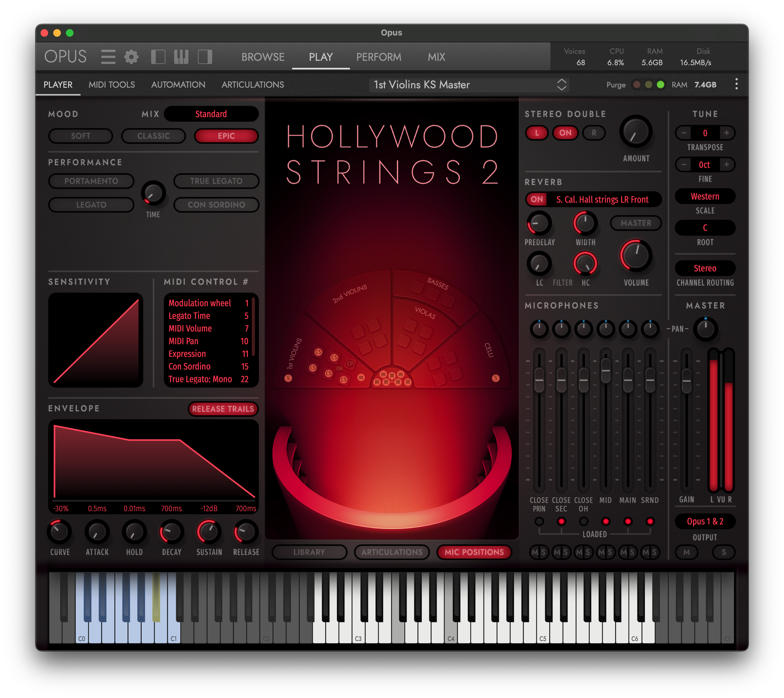Click the Master Pan knob

point(705,329)
